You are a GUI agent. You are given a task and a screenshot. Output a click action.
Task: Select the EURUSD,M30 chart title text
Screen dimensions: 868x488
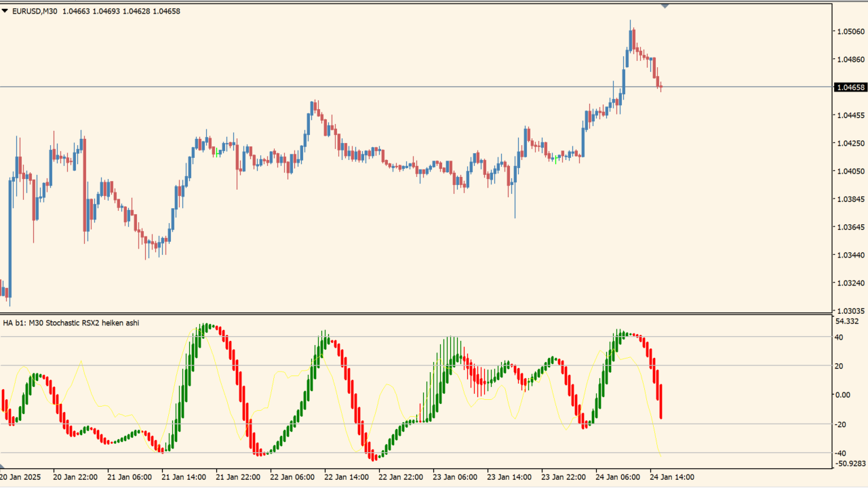(35, 11)
